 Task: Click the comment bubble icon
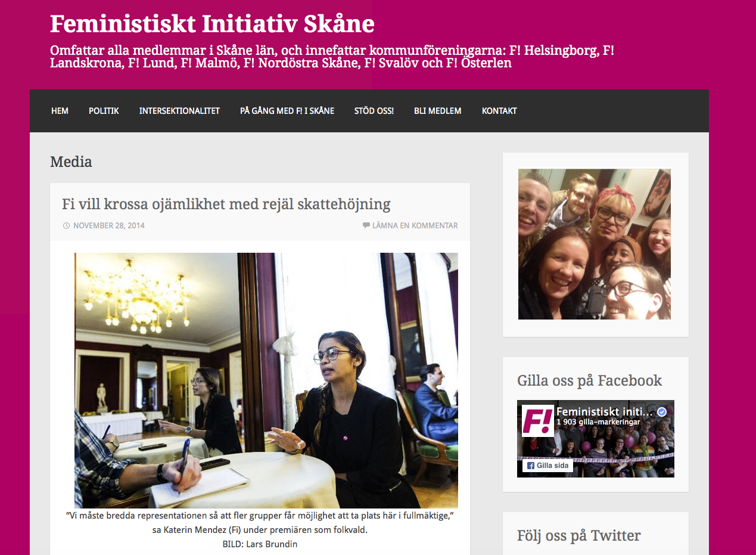pos(366,225)
